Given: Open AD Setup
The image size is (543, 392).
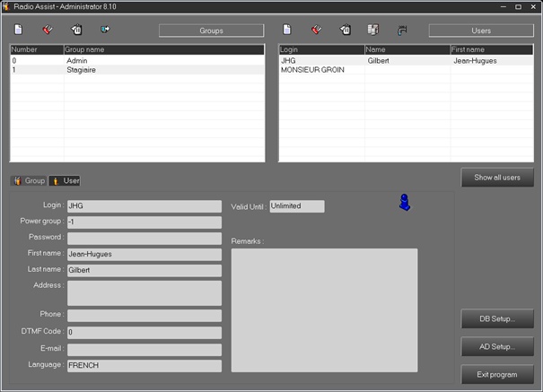Looking at the screenshot, I should 497,346.
